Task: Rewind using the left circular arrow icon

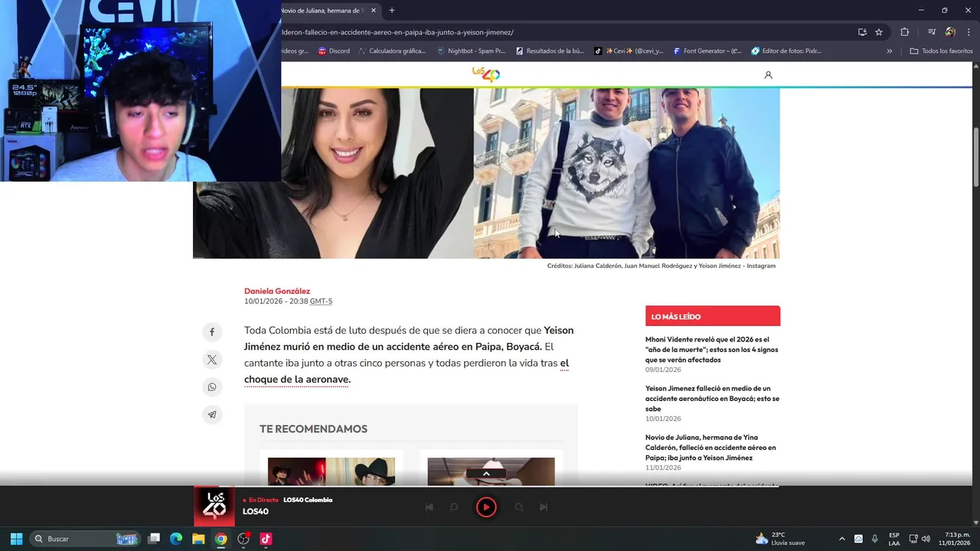Action: (x=454, y=507)
